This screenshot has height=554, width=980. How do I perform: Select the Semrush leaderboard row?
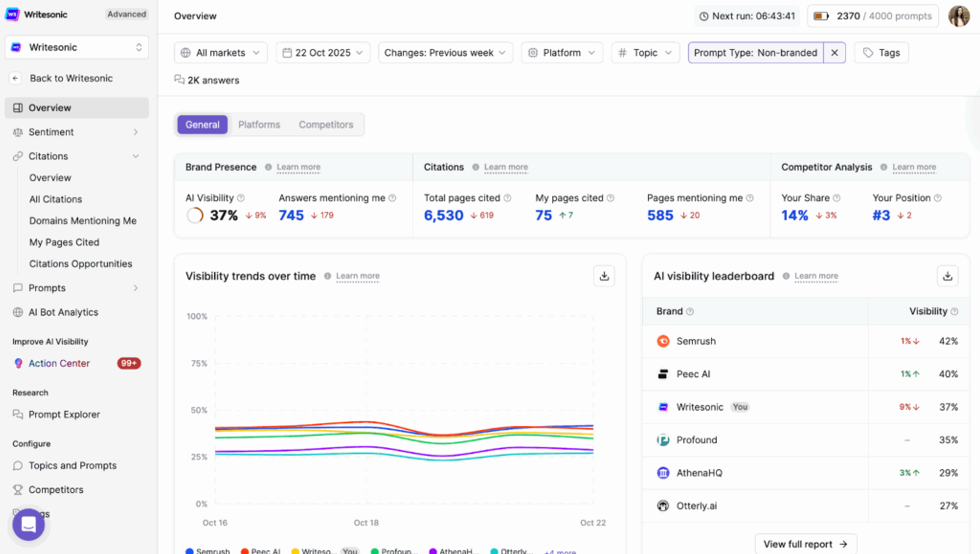click(806, 341)
